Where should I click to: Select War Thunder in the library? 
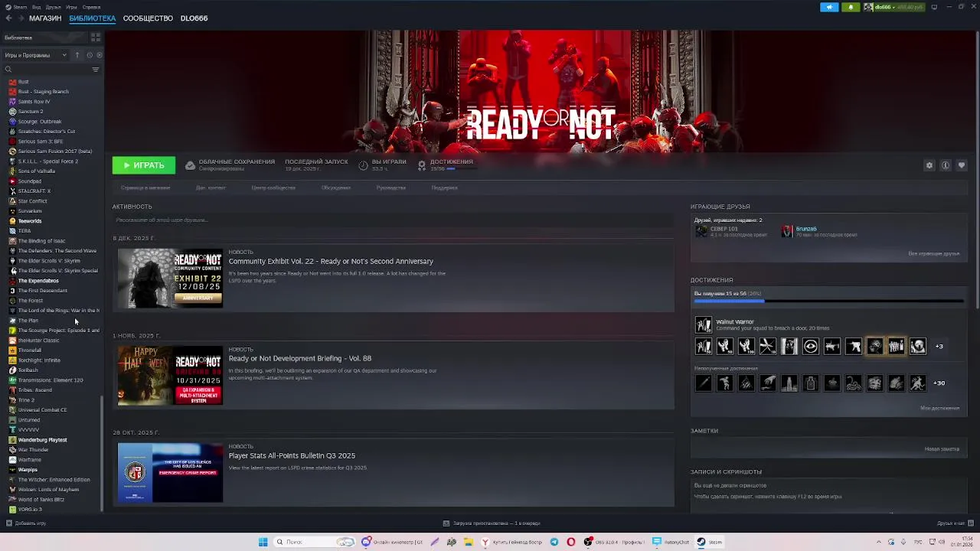tap(33, 450)
